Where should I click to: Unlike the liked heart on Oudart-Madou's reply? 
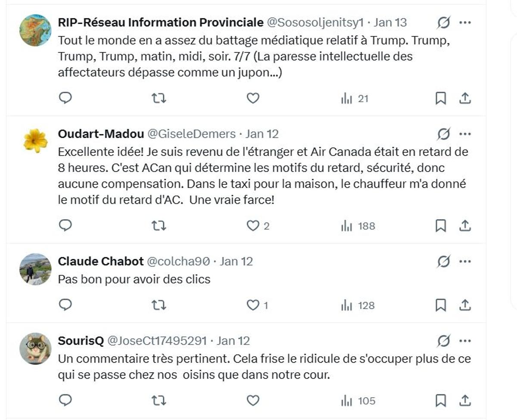click(252, 224)
